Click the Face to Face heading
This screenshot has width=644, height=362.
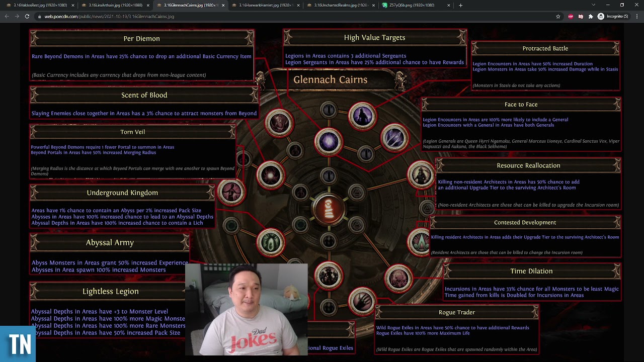[521, 104]
